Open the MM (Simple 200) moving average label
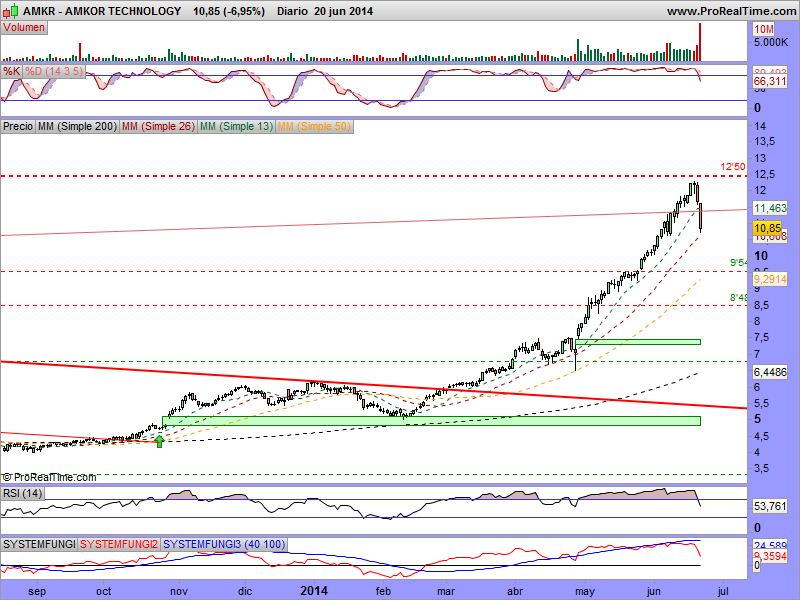The image size is (800, 600). 77,126
